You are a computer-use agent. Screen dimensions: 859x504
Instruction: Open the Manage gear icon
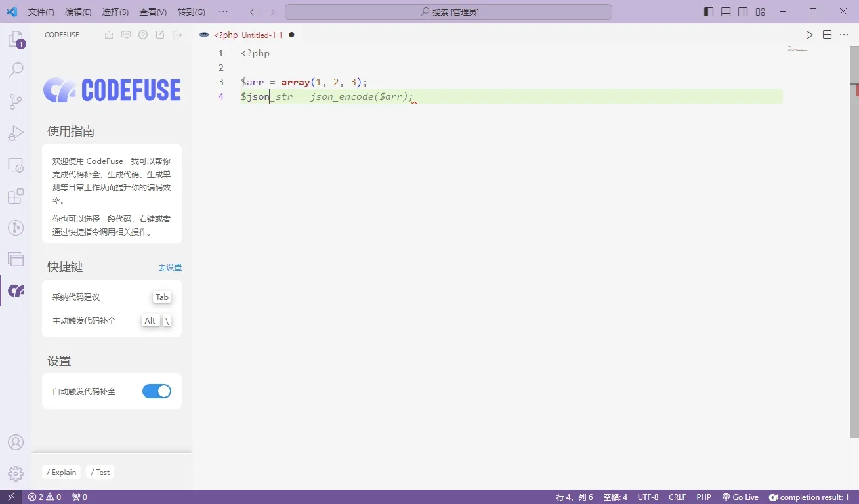[x=16, y=474]
